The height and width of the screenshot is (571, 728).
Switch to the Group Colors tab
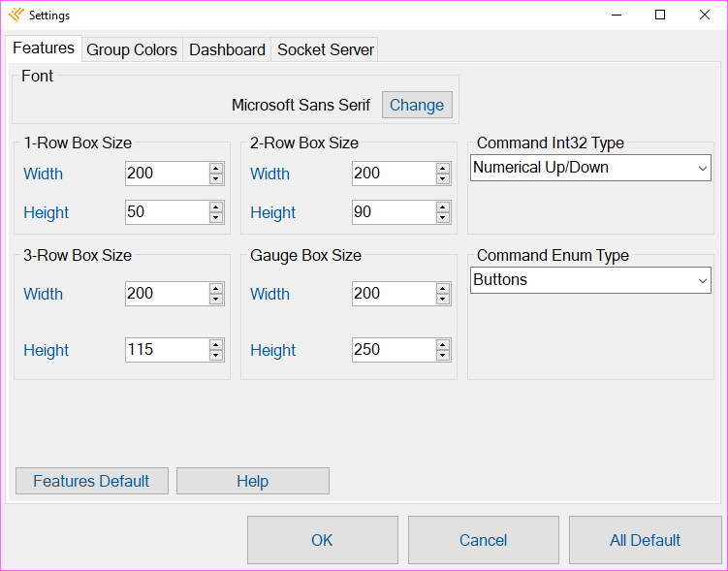point(132,49)
